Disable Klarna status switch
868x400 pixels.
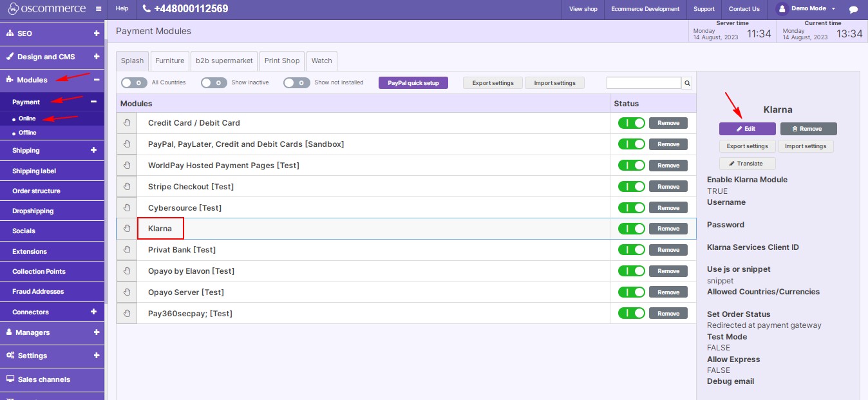(631, 229)
